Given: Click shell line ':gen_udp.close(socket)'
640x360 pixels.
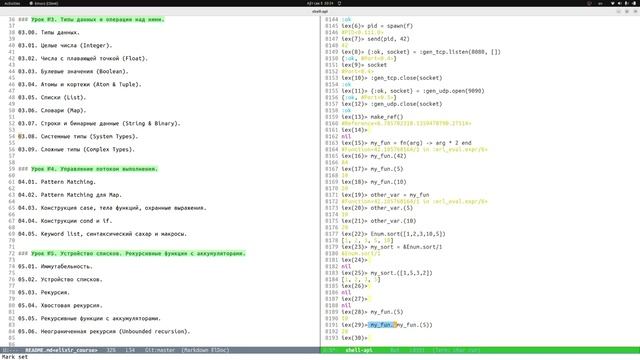Looking at the screenshot, I should click(x=392, y=104).
